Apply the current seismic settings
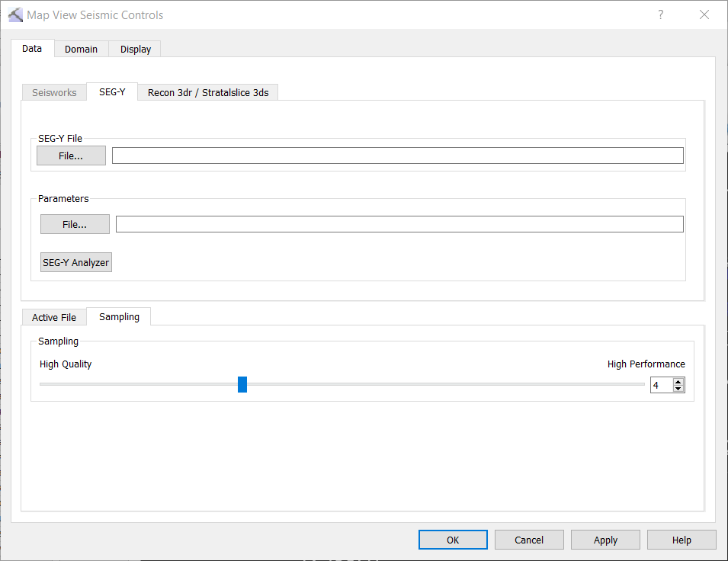Screen dimensions: 728x561 pos(605,540)
